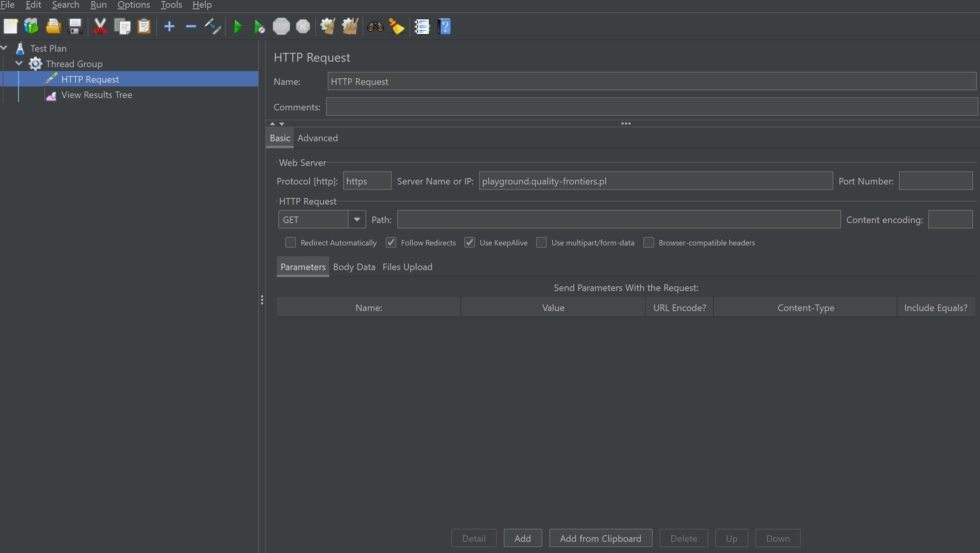This screenshot has height=553, width=980.
Task: Collapse the Test Plan tree node
Action: tap(4, 48)
